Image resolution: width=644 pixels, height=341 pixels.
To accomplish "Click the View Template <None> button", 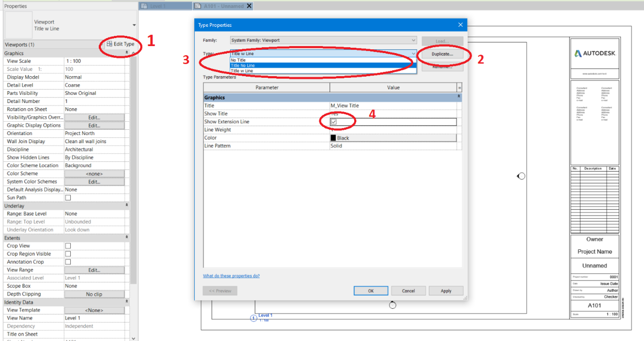I will click(x=94, y=310).
